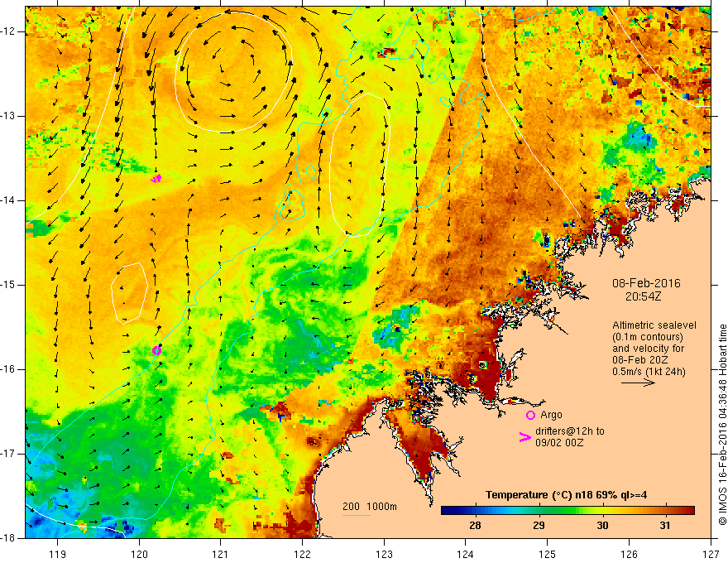Click the cyan bathymetry legend line
728x563 pixels.
356,515
